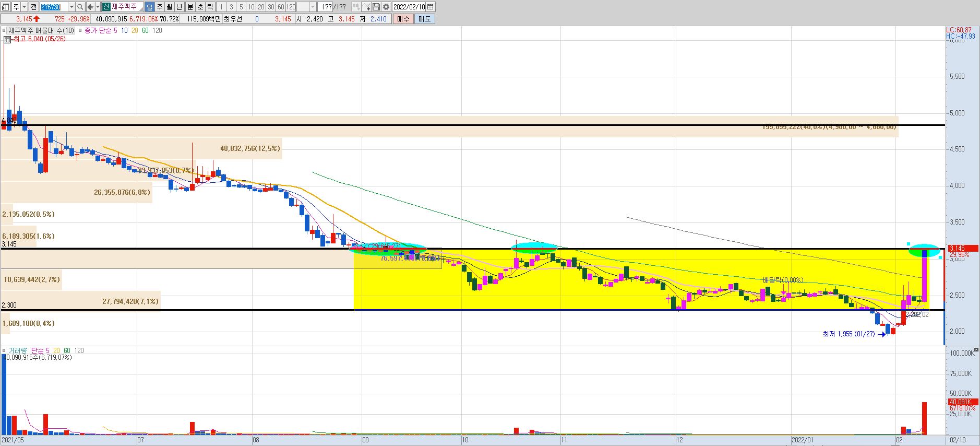
Task: Click the grayed compare-chart icon
Action: (x=356, y=7)
